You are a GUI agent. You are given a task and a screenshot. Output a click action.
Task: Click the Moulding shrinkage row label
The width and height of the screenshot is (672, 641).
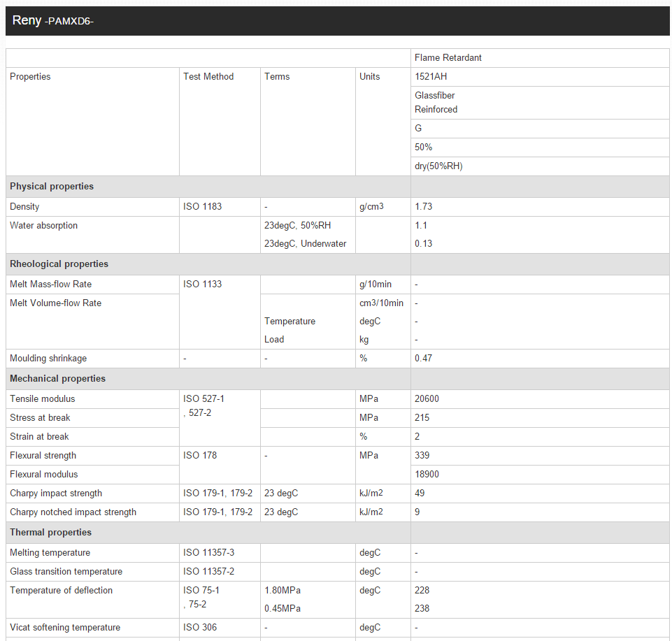click(48, 358)
